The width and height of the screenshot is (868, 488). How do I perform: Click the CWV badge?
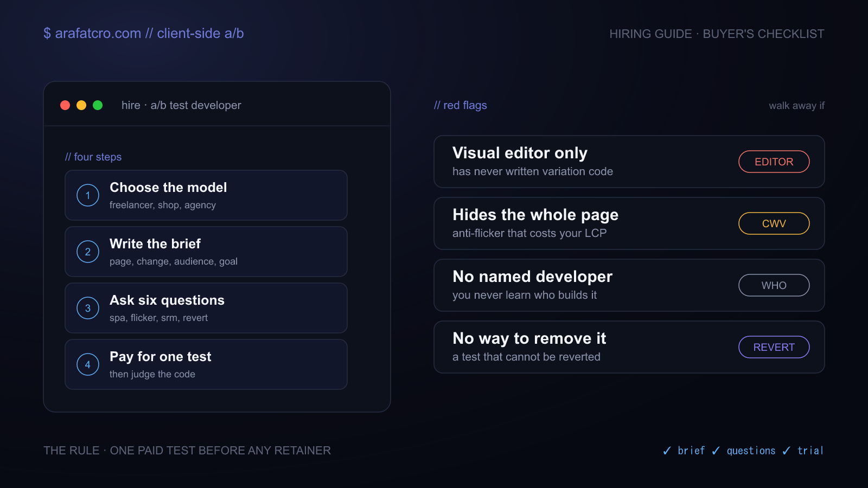pos(774,223)
